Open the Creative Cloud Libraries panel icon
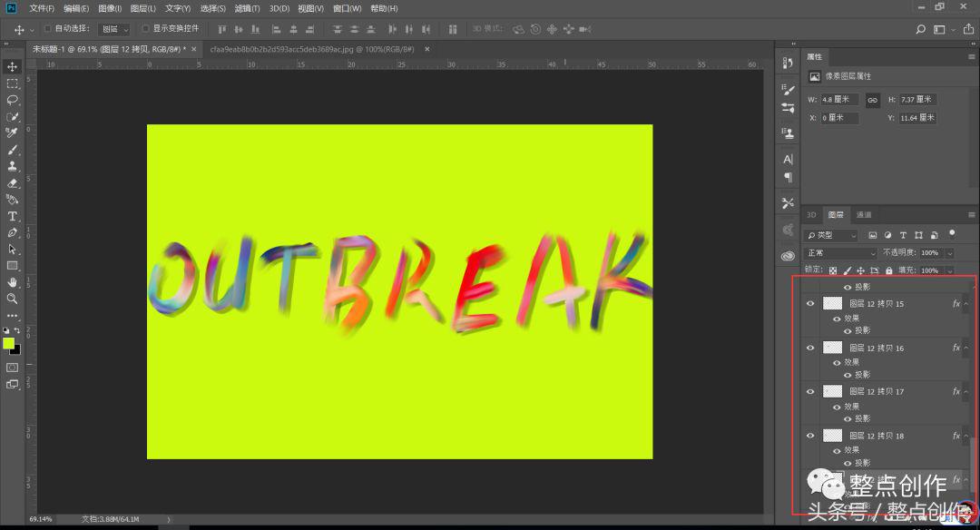 click(788, 256)
